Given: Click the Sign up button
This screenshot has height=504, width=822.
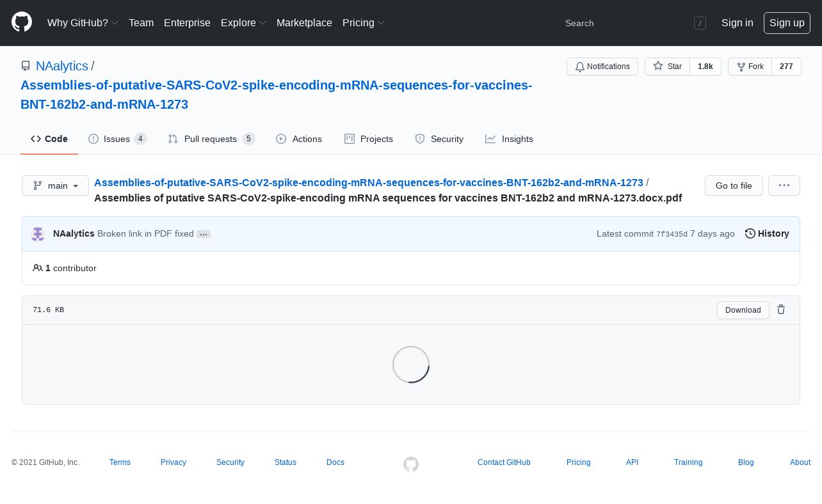Looking at the screenshot, I should click(787, 23).
